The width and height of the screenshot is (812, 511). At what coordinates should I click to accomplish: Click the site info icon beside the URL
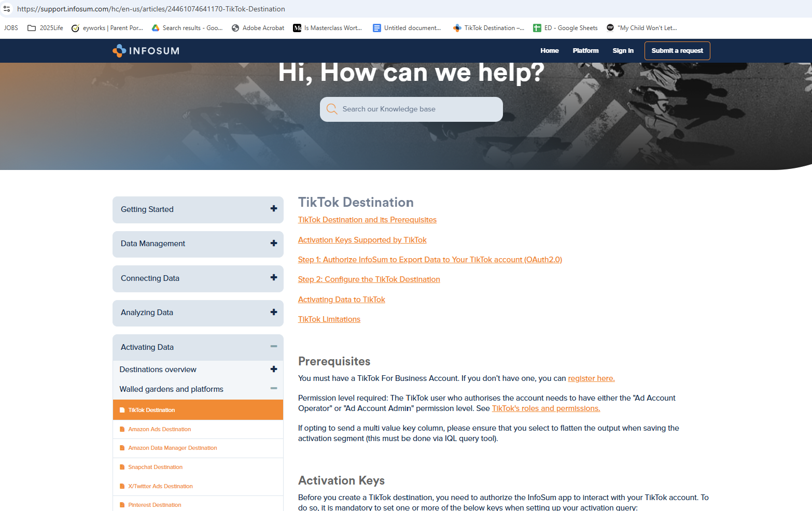click(7, 9)
